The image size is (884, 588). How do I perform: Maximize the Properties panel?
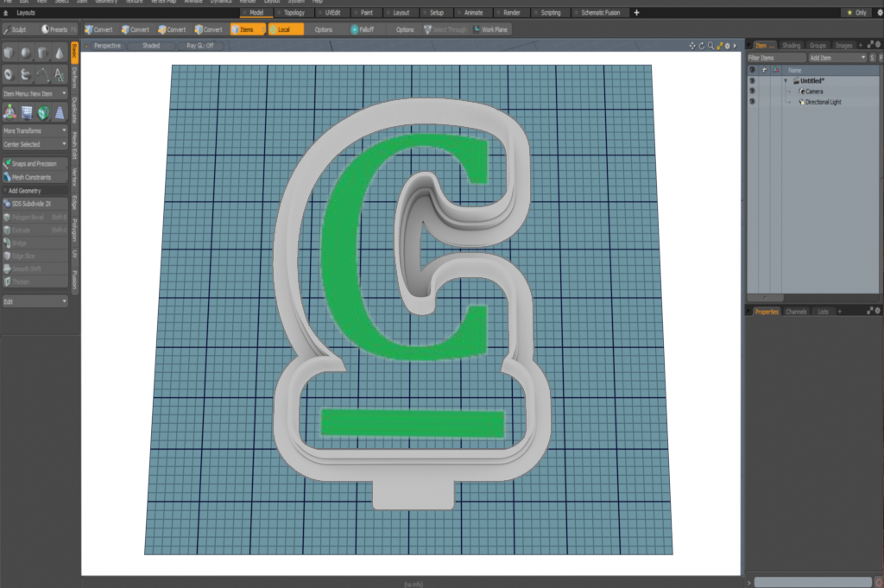click(870, 311)
